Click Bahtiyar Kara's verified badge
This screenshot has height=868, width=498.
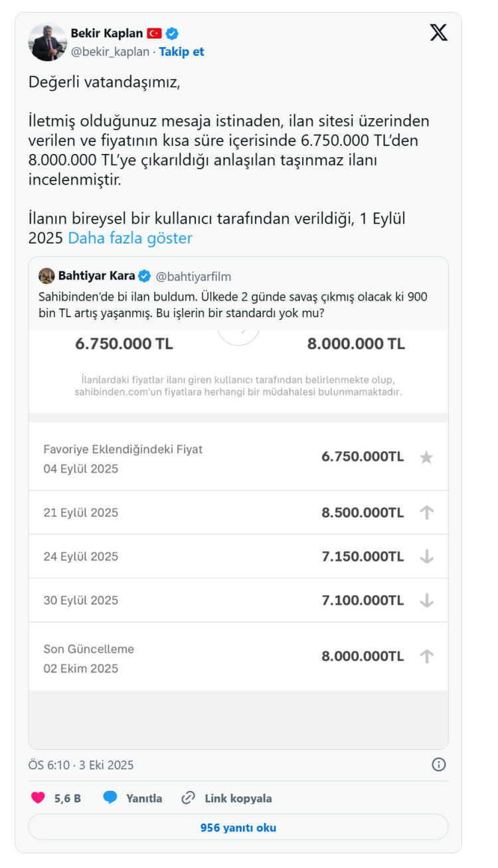pos(145,276)
